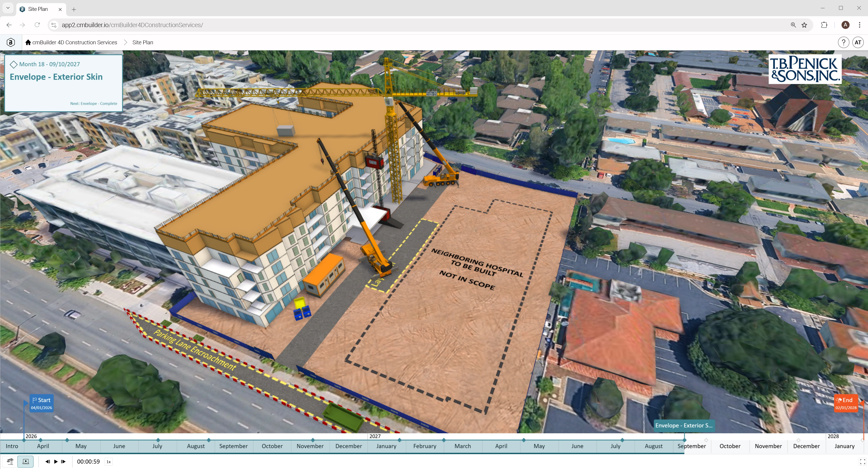
Task: Click the cmBuilder logo icon
Action: click(11, 42)
